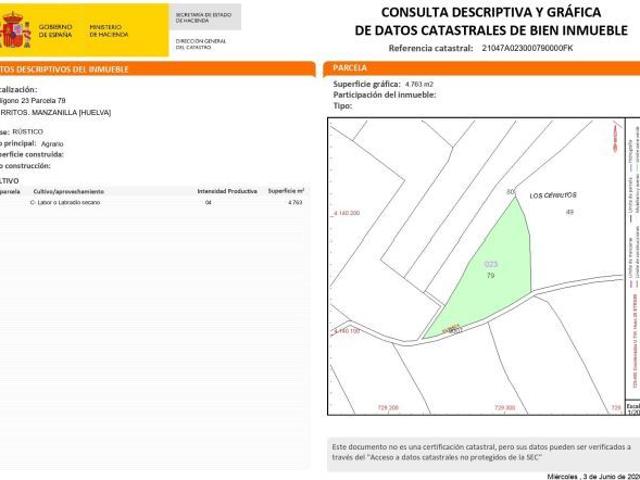
Task: Click 'Participación del inmueble:' label
Action: click(x=384, y=95)
